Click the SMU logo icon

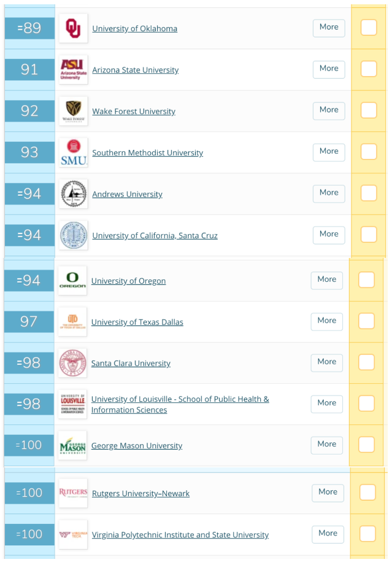74,152
